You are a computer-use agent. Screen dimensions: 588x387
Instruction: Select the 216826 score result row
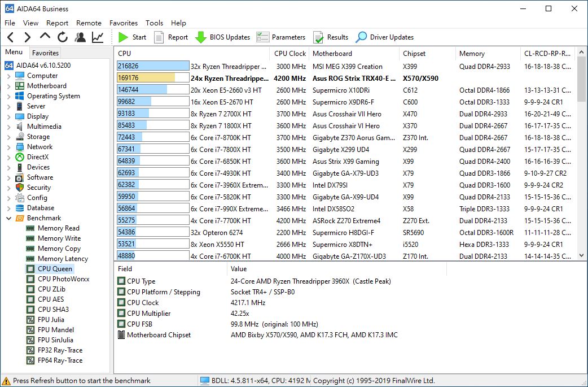[x=345, y=66]
